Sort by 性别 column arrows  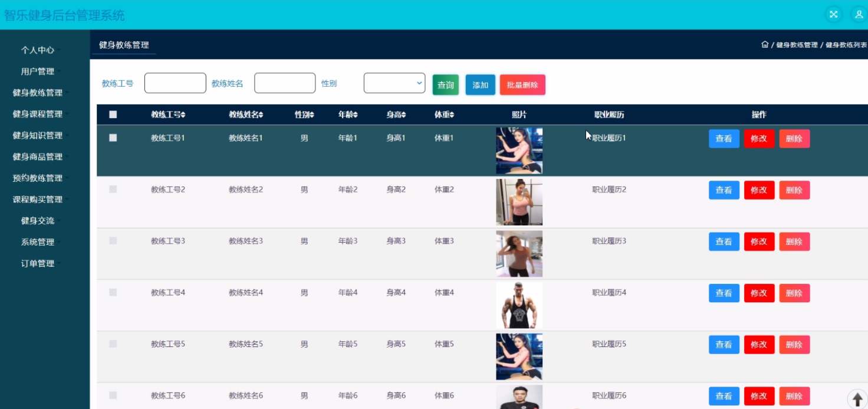312,115
